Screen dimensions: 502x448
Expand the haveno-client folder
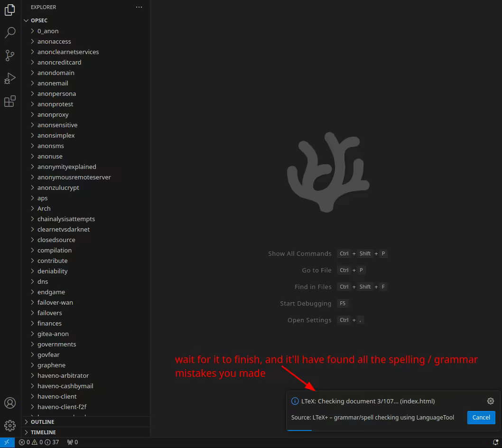(57, 396)
